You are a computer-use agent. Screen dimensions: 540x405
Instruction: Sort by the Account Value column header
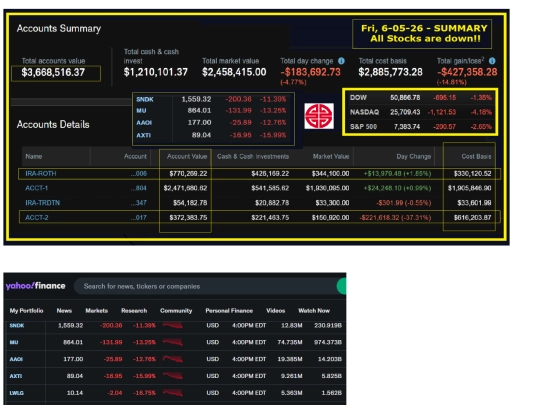point(187,156)
